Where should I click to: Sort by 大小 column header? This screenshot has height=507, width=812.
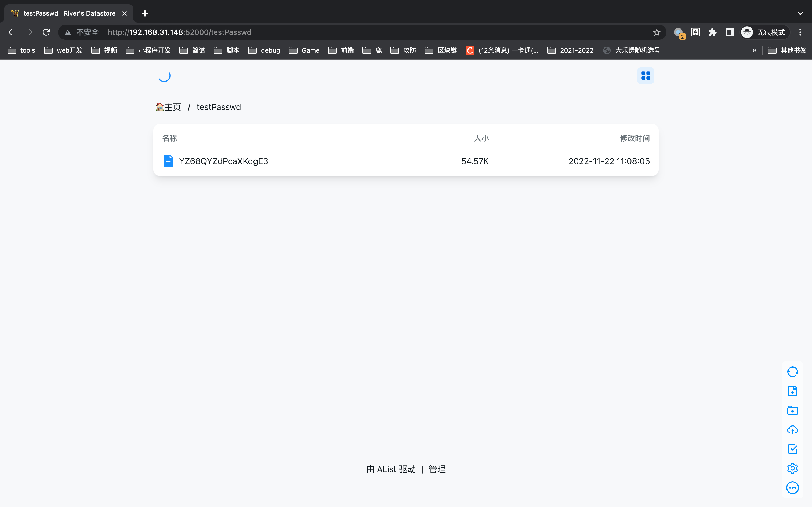click(481, 138)
